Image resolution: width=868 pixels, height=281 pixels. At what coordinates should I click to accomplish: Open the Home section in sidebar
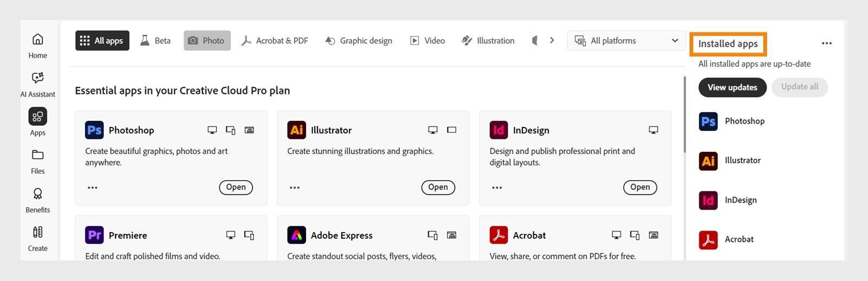click(37, 46)
